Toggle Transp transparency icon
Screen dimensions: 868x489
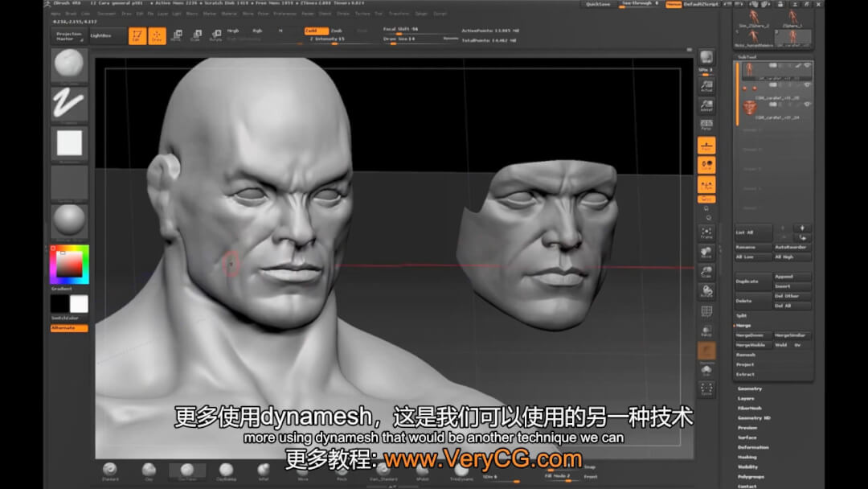(x=706, y=331)
